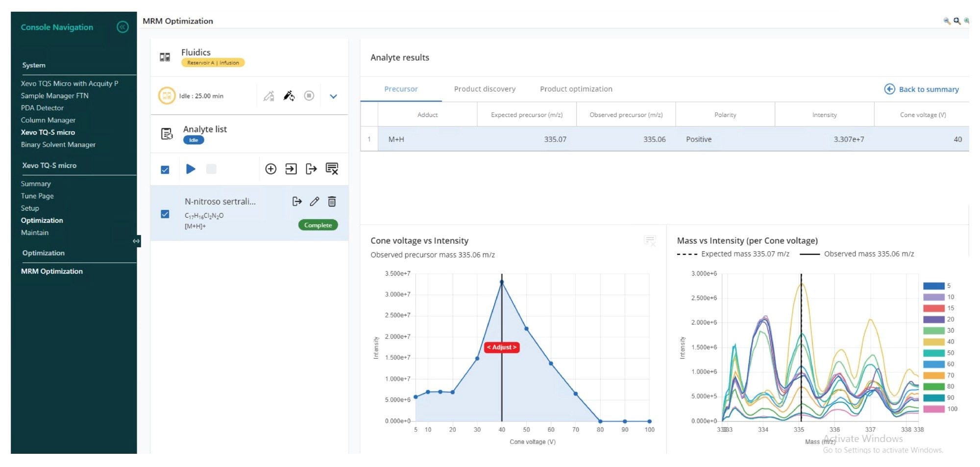
Task: Open PDA Detector
Action: coord(42,108)
